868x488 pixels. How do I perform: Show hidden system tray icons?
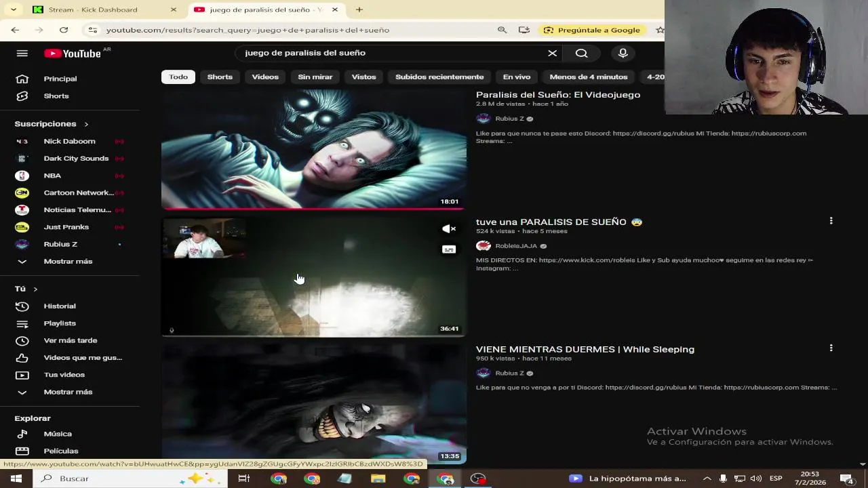tap(707, 479)
